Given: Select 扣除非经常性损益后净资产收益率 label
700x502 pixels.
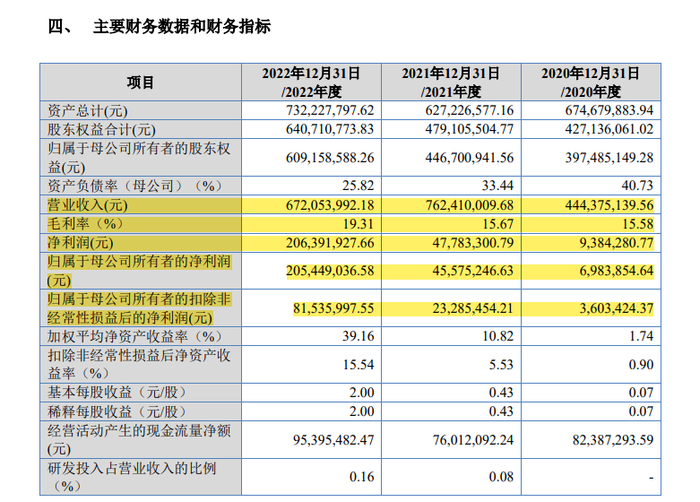Looking at the screenshot, I should (x=139, y=364).
